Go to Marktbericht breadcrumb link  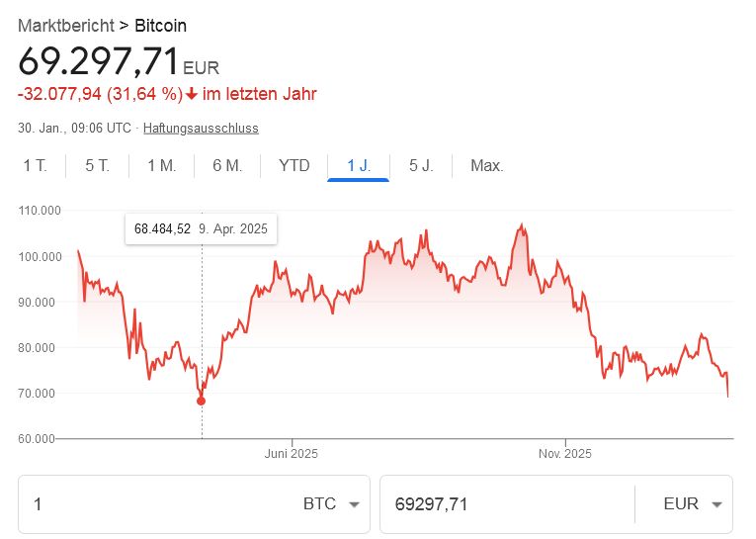coord(65,25)
